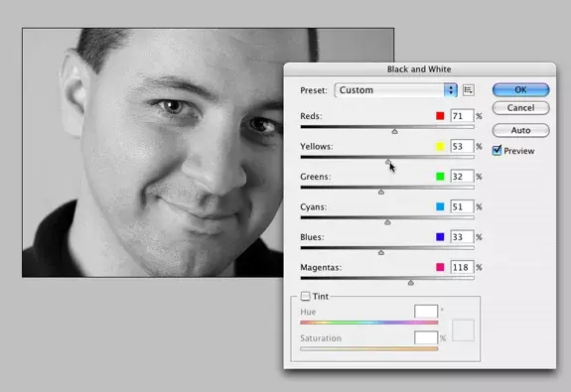
Task: Click the Reds slider handle
Action: (x=395, y=131)
